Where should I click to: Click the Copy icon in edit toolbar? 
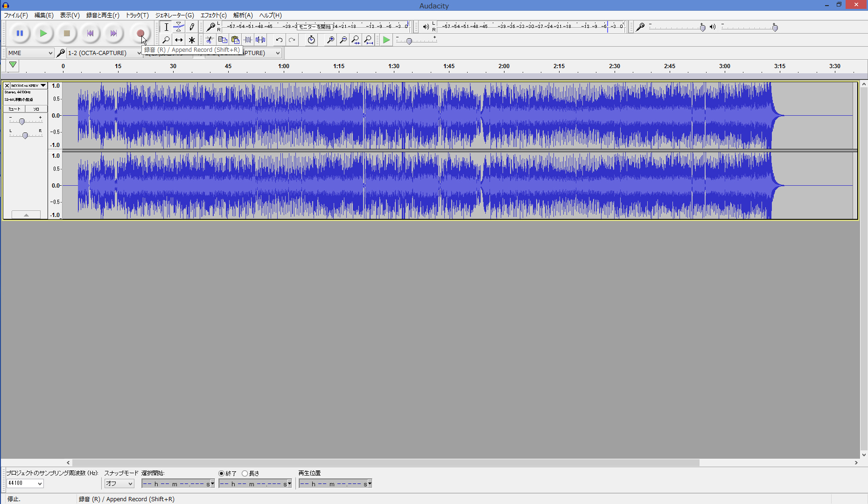tap(223, 40)
